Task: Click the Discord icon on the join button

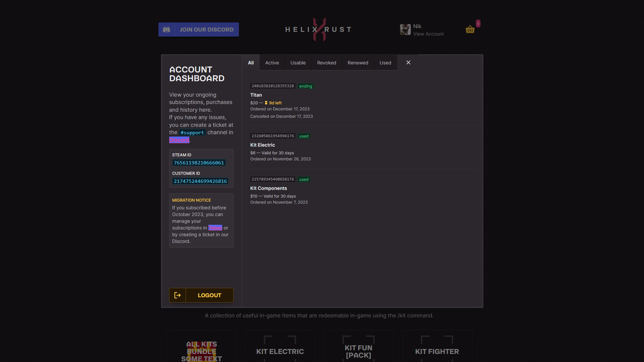Action: [x=167, y=30]
